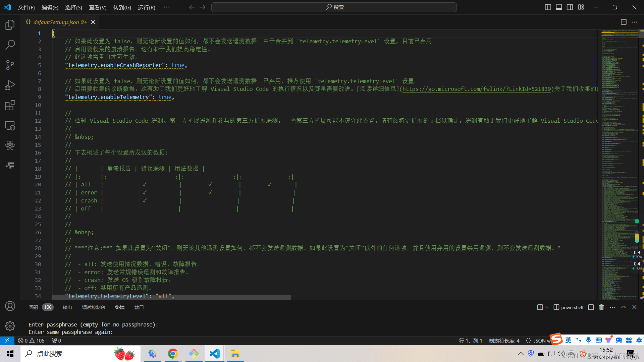Image resolution: width=644 pixels, height=362 pixels.
Task: Click the editor horizontal scrollbar
Action: point(171,297)
